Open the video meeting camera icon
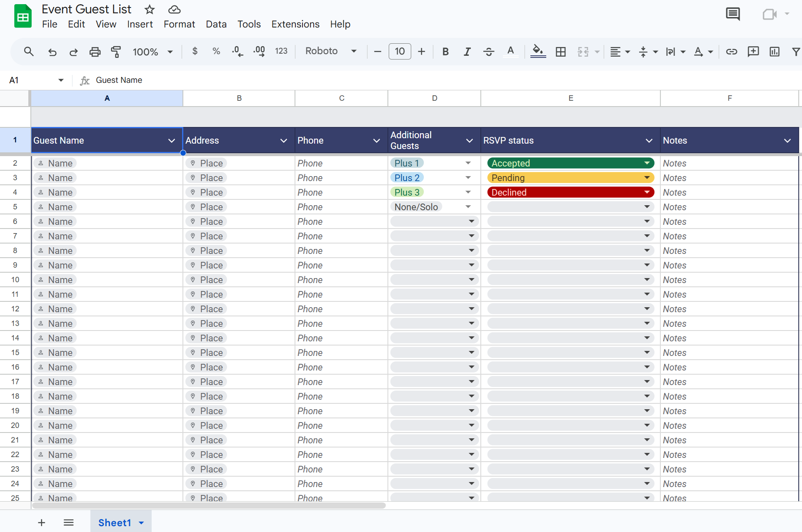 [770, 14]
